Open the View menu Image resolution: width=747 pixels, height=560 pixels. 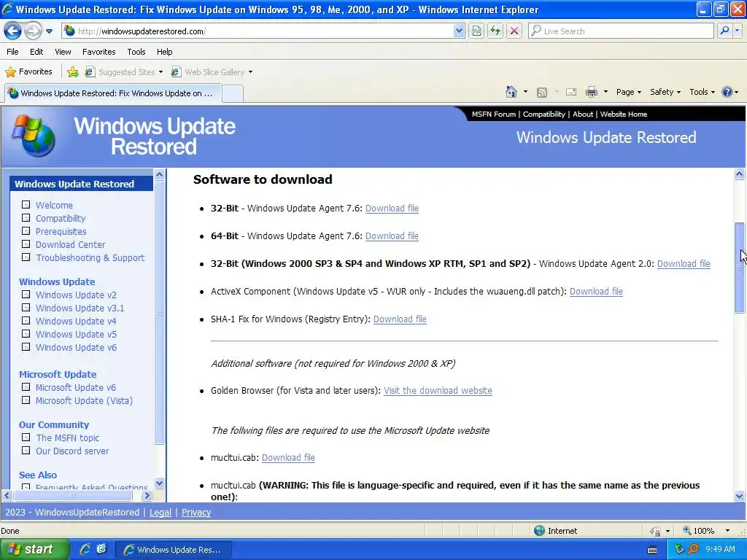pos(63,52)
